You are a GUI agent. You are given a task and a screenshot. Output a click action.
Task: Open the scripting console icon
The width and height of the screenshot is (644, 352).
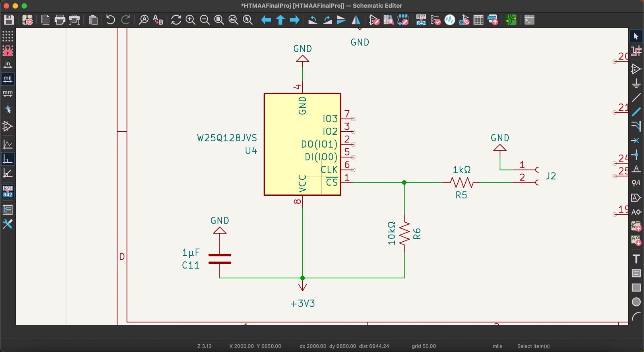tap(529, 20)
